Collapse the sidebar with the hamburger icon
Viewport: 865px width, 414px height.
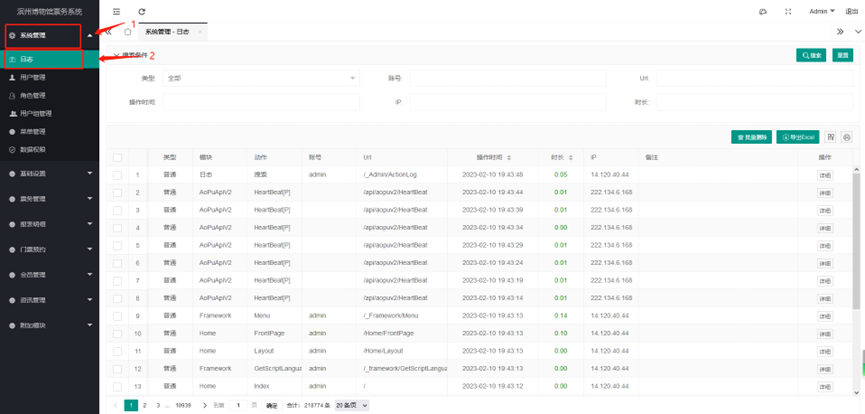117,11
